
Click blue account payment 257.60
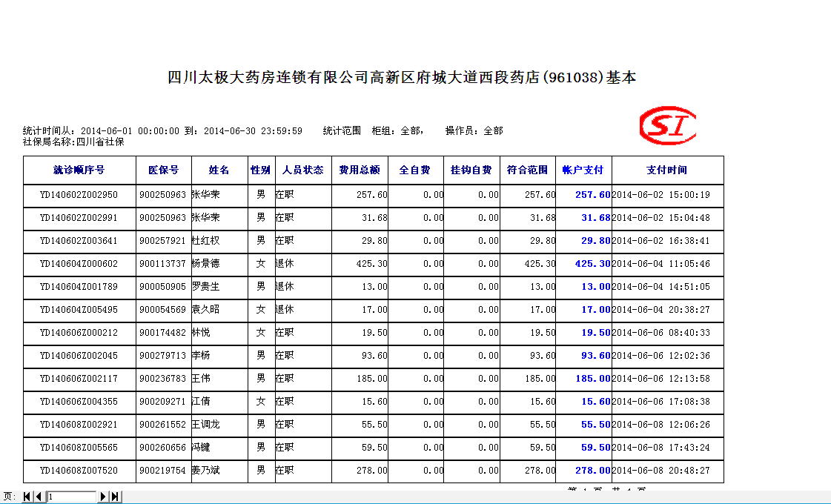coord(593,195)
